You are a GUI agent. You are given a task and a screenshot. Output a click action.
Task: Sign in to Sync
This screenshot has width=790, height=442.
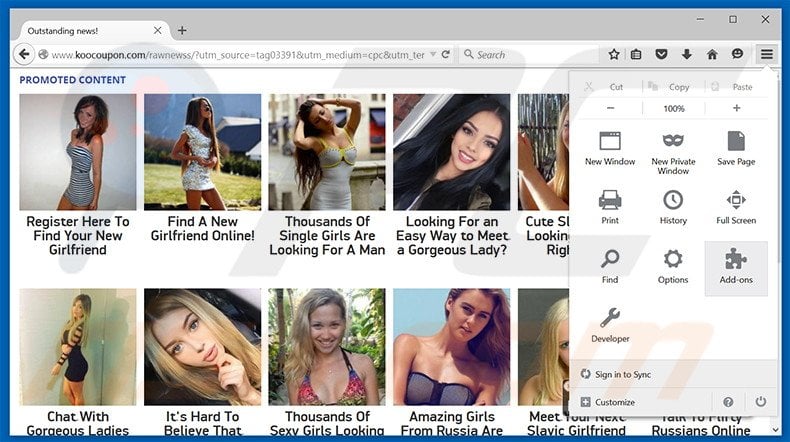point(616,374)
